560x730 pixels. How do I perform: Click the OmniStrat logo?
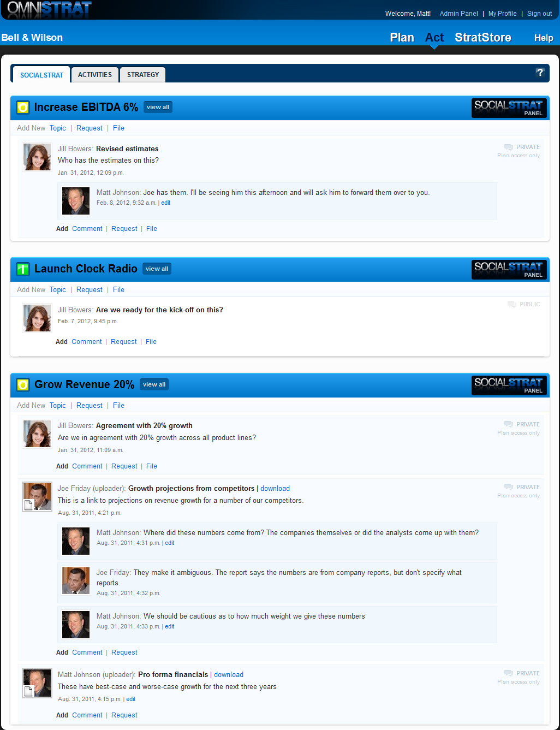point(49,9)
